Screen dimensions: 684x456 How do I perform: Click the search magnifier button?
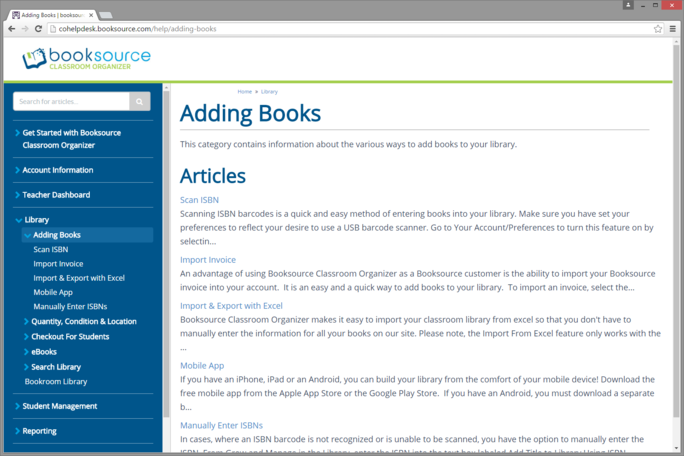[x=140, y=102]
